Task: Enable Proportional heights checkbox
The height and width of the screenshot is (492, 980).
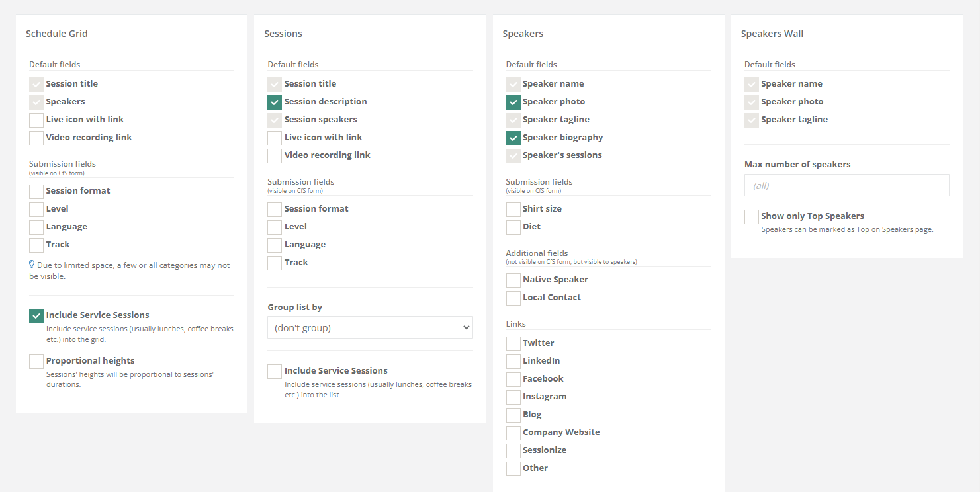Action: tap(36, 361)
